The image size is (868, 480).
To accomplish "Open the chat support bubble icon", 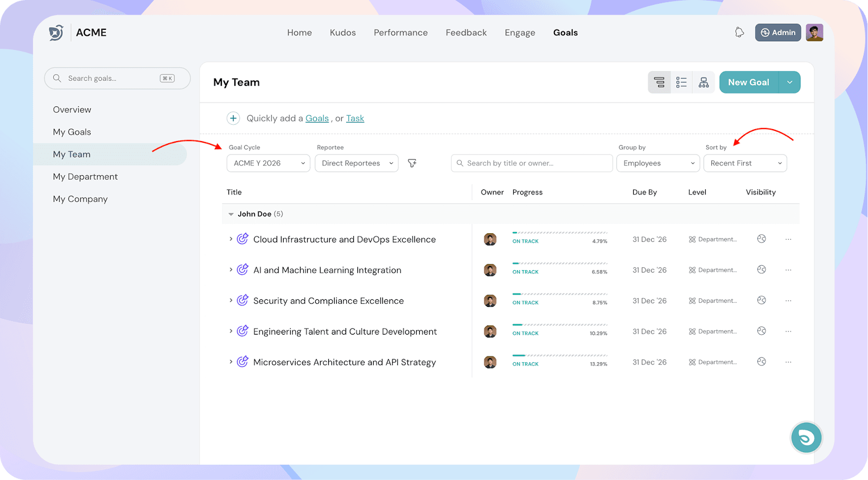I will (806, 437).
